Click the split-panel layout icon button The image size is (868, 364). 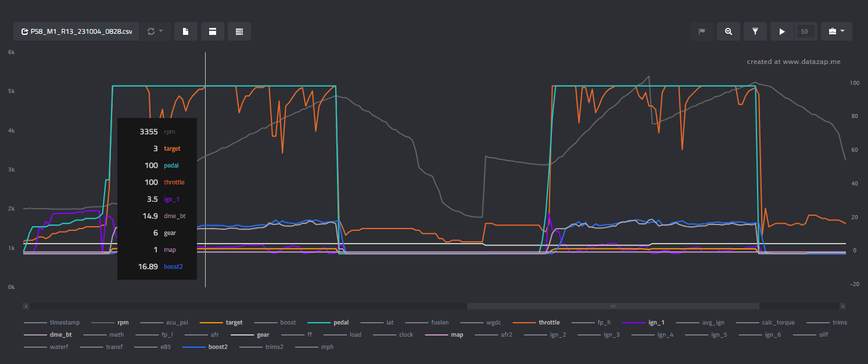(x=213, y=31)
